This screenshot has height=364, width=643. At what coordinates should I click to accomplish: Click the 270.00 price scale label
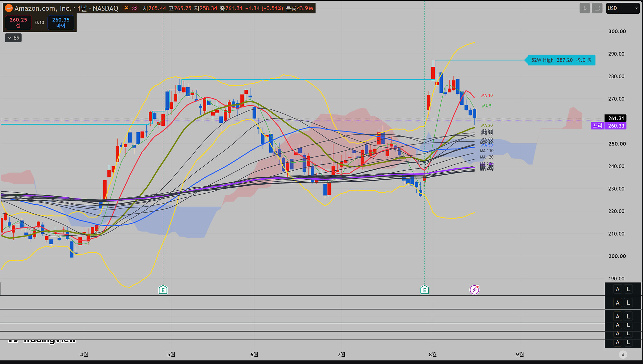(x=616, y=99)
